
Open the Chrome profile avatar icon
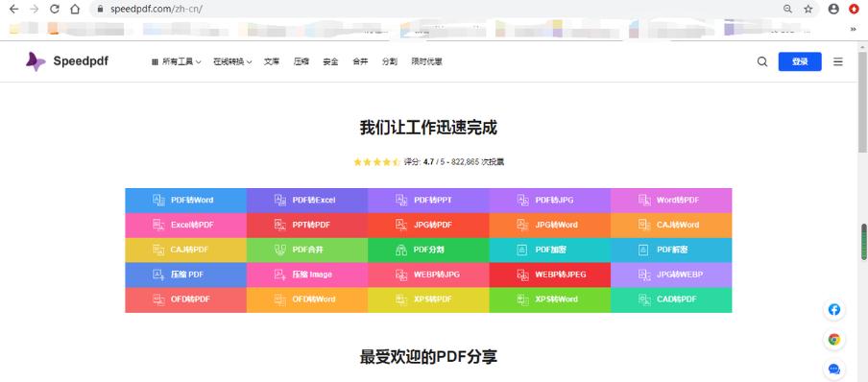(x=833, y=9)
